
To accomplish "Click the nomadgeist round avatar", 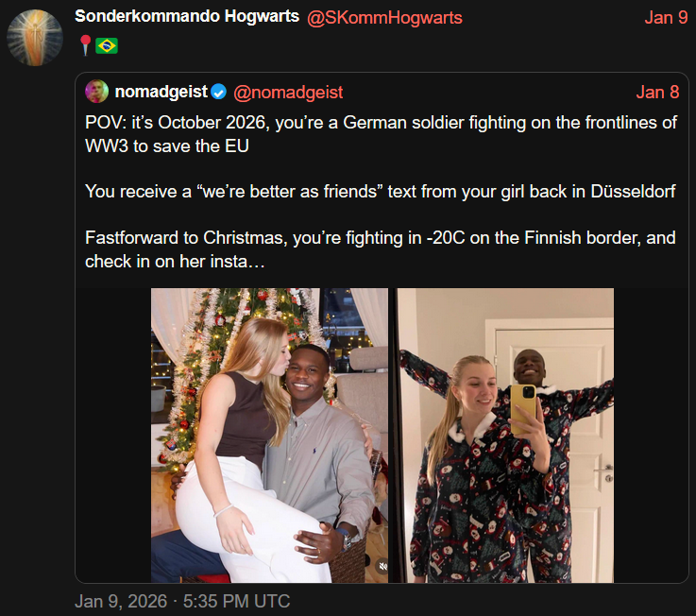I will 96,92.
